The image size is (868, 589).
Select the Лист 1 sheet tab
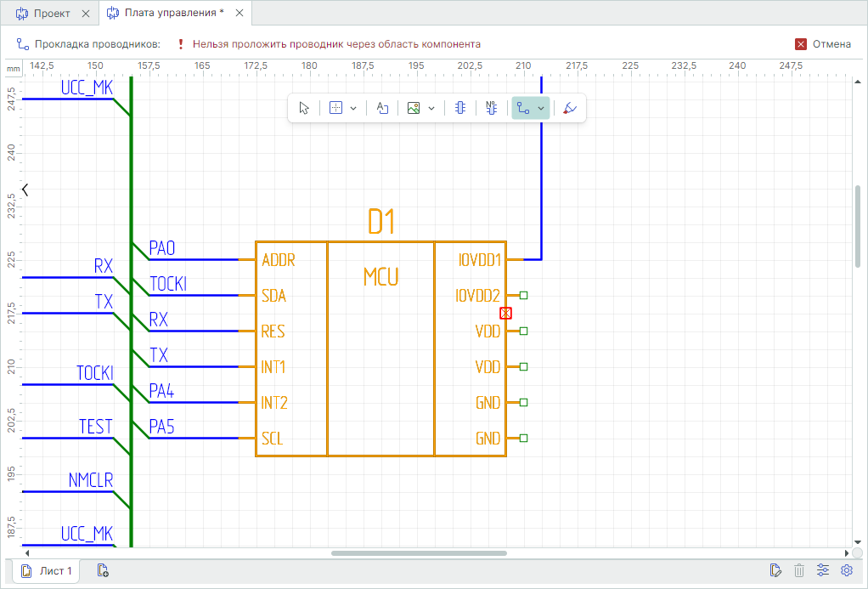pos(47,570)
